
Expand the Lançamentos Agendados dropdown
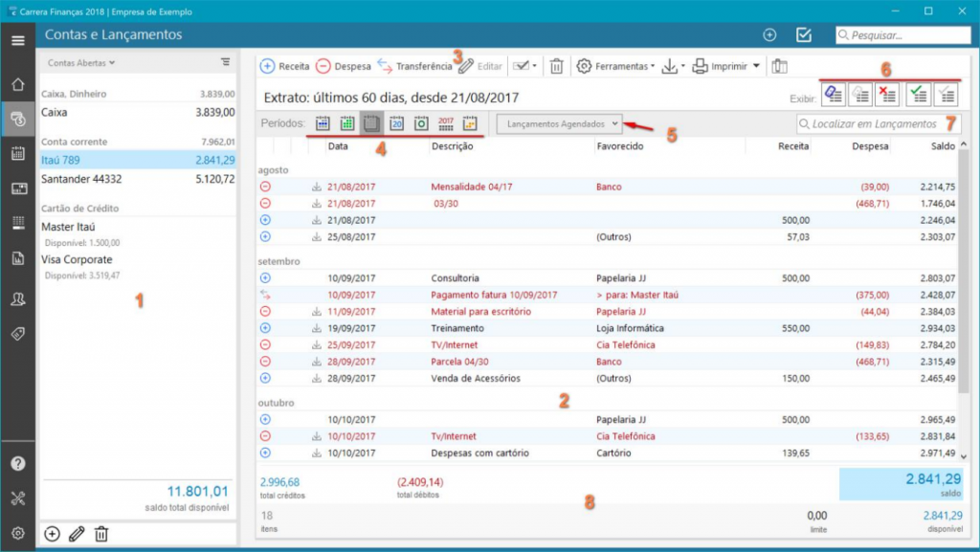pos(562,123)
